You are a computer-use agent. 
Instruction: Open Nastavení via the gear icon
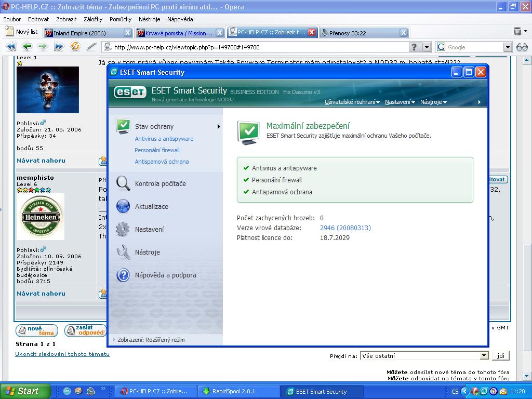point(123,229)
